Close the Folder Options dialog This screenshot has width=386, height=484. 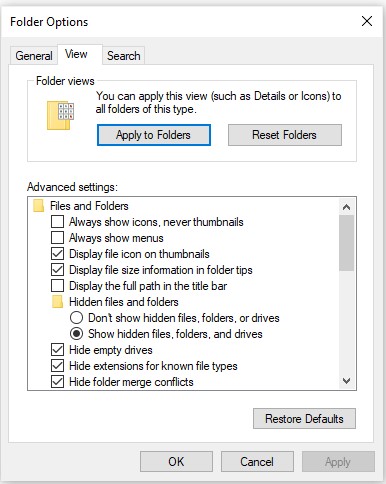367,21
